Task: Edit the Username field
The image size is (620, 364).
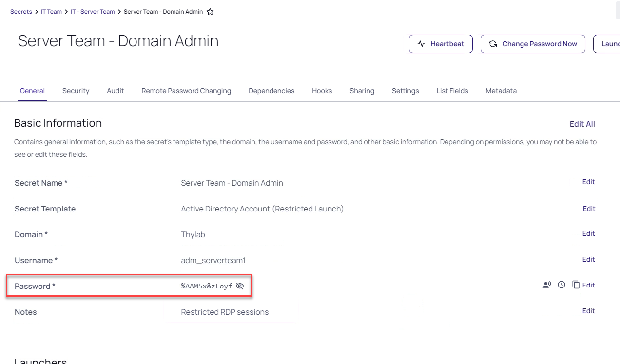Action: pyautogui.click(x=588, y=259)
